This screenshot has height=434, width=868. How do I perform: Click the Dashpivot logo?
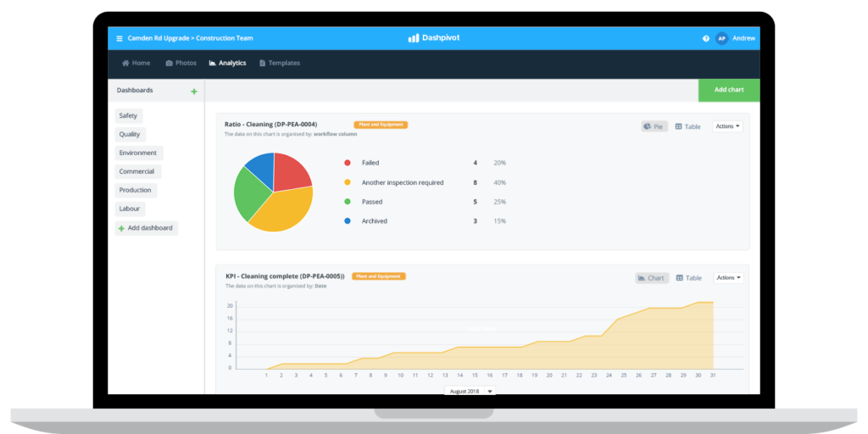(x=433, y=38)
